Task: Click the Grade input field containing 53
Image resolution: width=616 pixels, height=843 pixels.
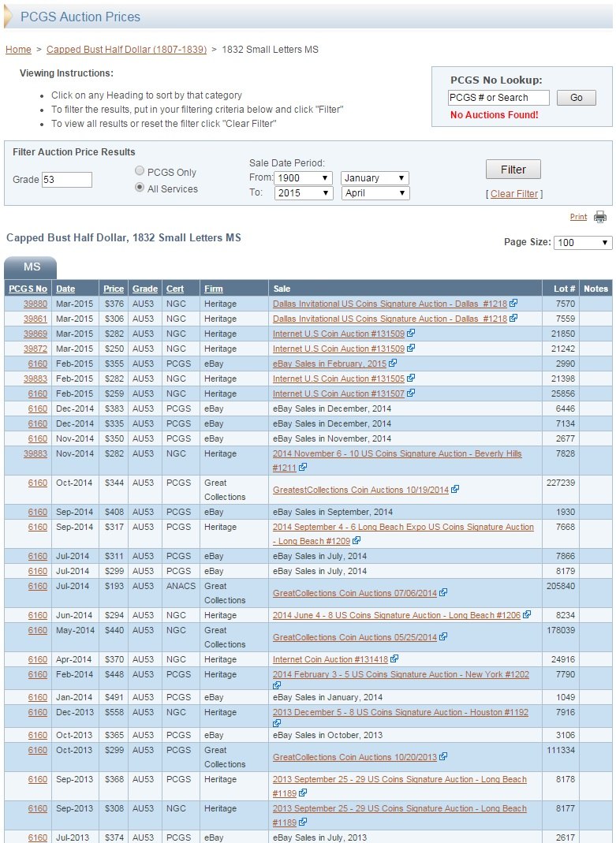Action: click(x=67, y=180)
